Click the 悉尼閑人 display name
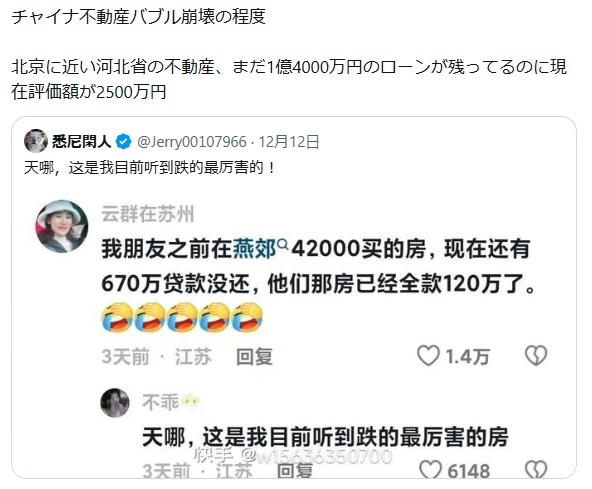 pyautogui.click(x=82, y=142)
